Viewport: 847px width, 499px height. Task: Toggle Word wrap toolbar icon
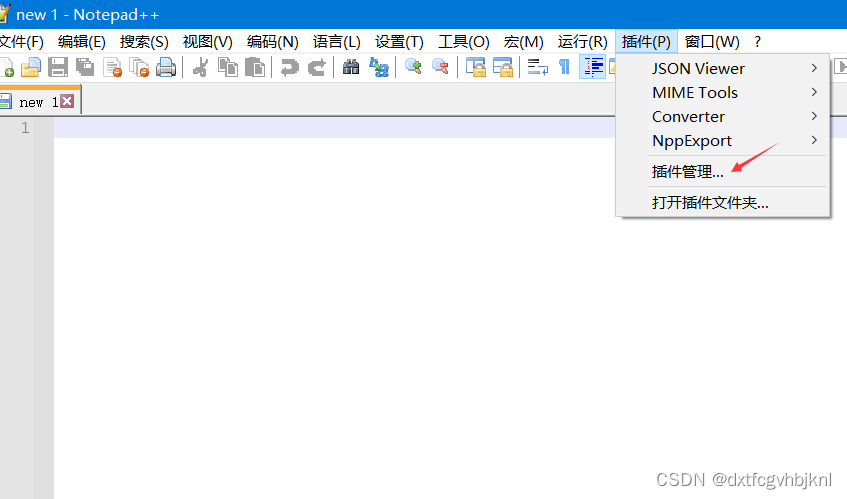tap(537, 68)
